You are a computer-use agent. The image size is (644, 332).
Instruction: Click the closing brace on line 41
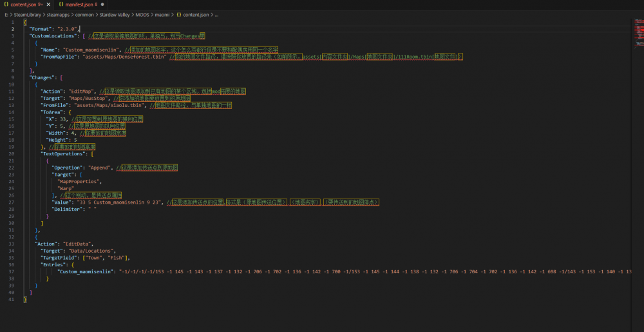(25, 300)
